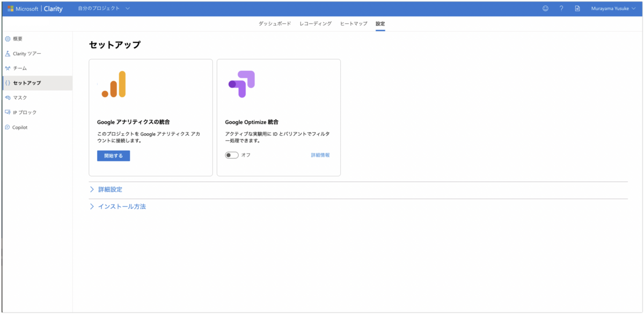Click the Google Analytics bar-chart logo
The width and height of the screenshot is (644, 314).
point(113,84)
